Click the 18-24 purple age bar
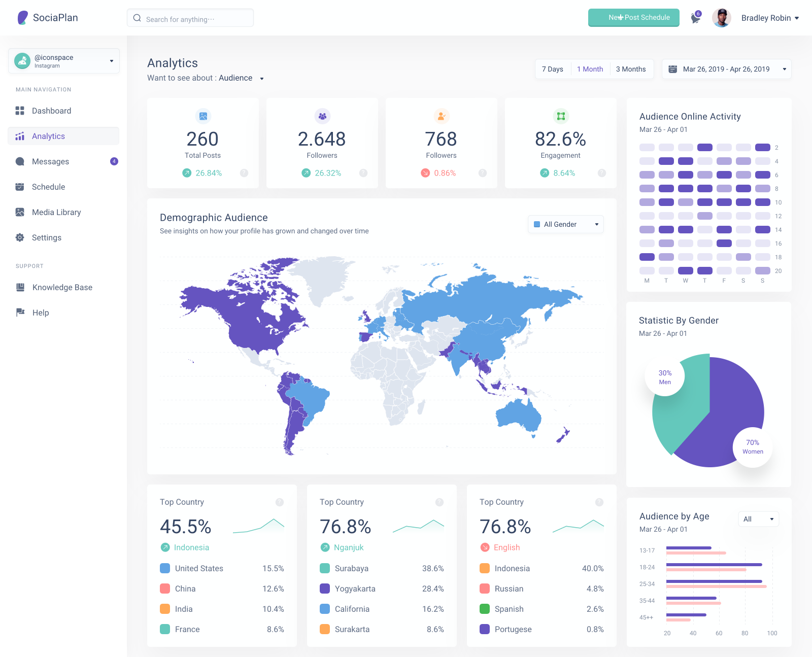This screenshot has width=812, height=657. click(714, 565)
